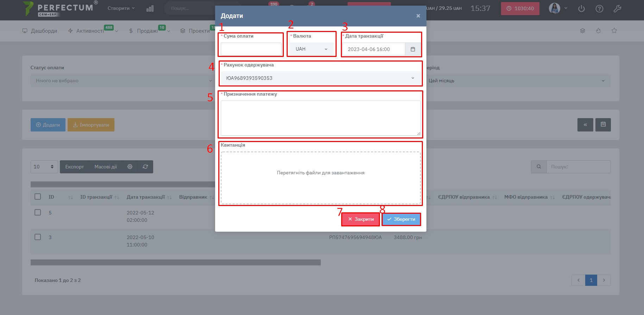Check the checkbox for row ID 5
Screen dimensions: 644x315
[x=38, y=212]
